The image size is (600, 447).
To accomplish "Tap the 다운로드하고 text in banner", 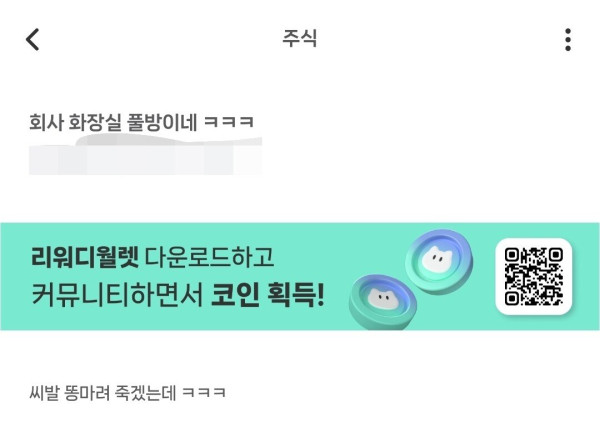I will click(x=209, y=257).
